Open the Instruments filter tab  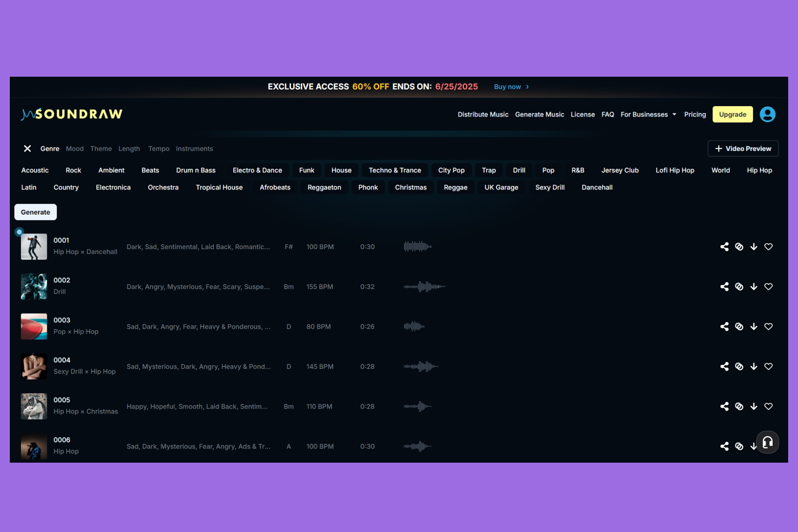pyautogui.click(x=195, y=148)
